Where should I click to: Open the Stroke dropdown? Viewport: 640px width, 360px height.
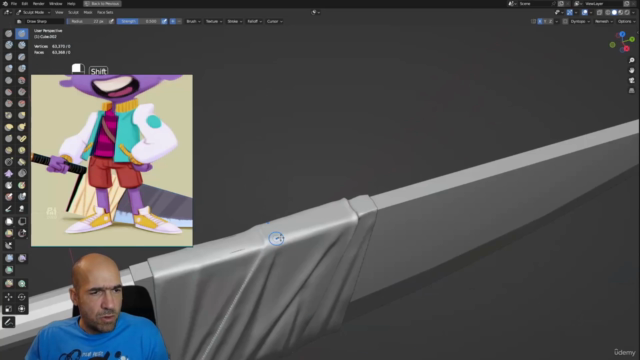(x=234, y=21)
